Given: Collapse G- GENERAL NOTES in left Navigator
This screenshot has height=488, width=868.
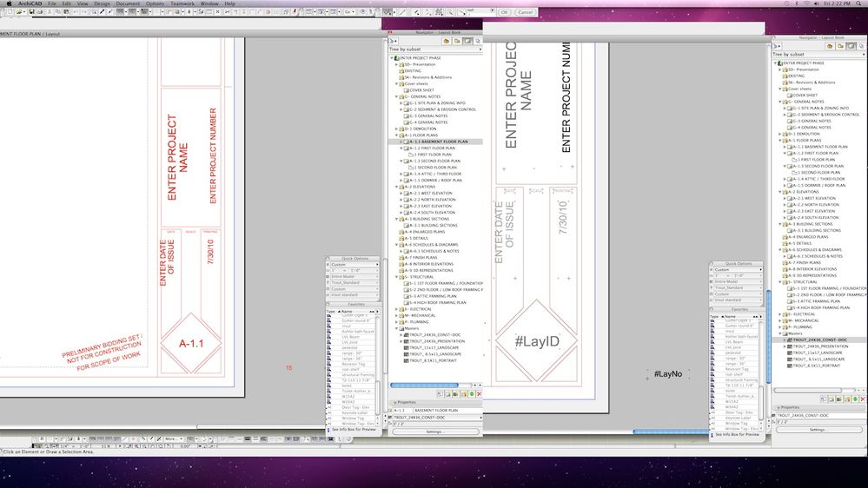Looking at the screenshot, I should [x=396, y=97].
